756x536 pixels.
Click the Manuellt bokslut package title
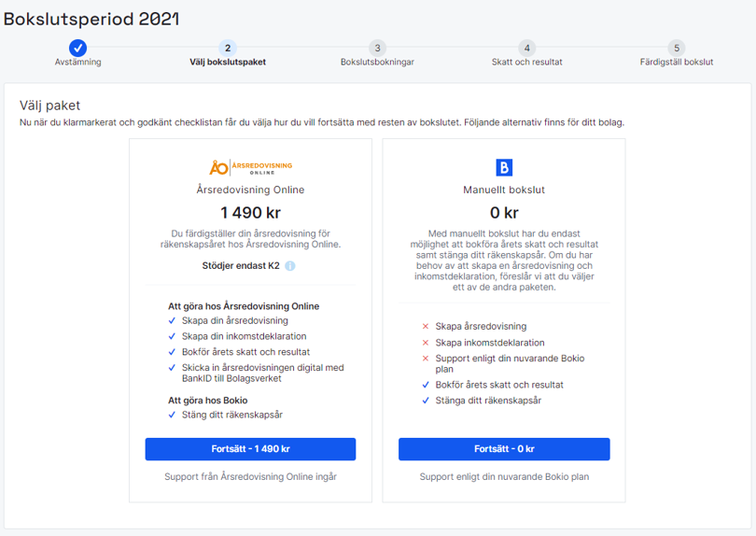click(504, 190)
